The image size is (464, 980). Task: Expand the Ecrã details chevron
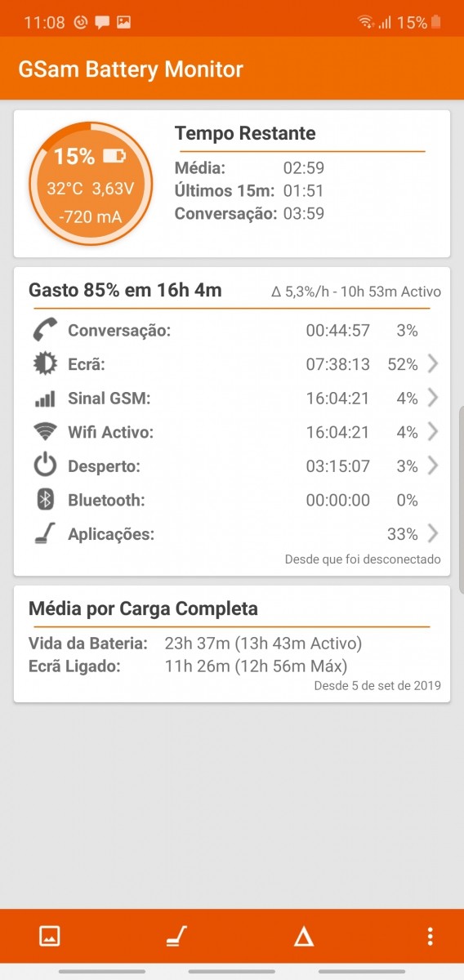433,364
